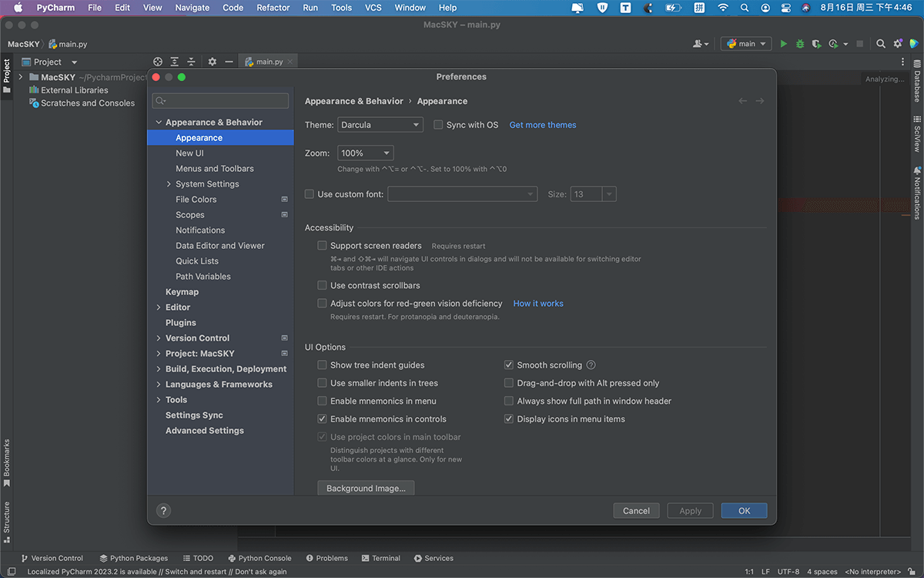Open macOS Spotlight search in menu bar
This screenshot has height=578, width=924.
coord(744,8)
